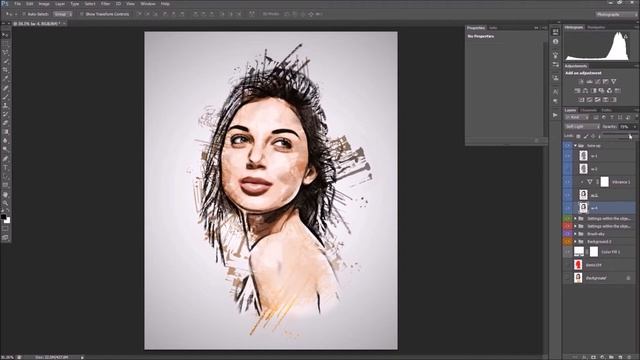Select the Zoom tool
Viewport: 640px width, 360px height.
coord(5,203)
